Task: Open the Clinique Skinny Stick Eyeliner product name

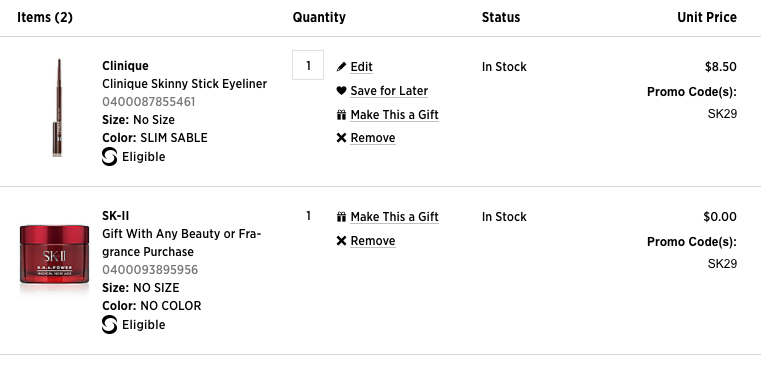Action: pos(184,84)
